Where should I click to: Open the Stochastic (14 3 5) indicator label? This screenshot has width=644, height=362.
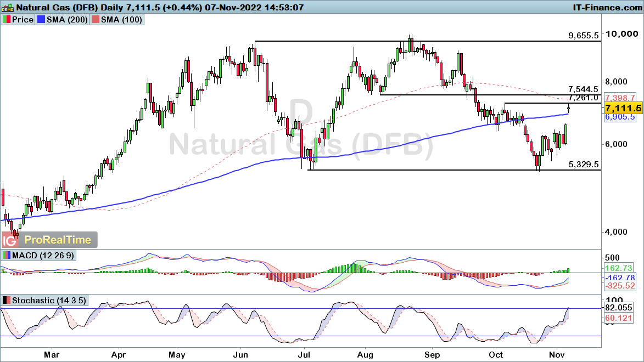pyautogui.click(x=49, y=301)
